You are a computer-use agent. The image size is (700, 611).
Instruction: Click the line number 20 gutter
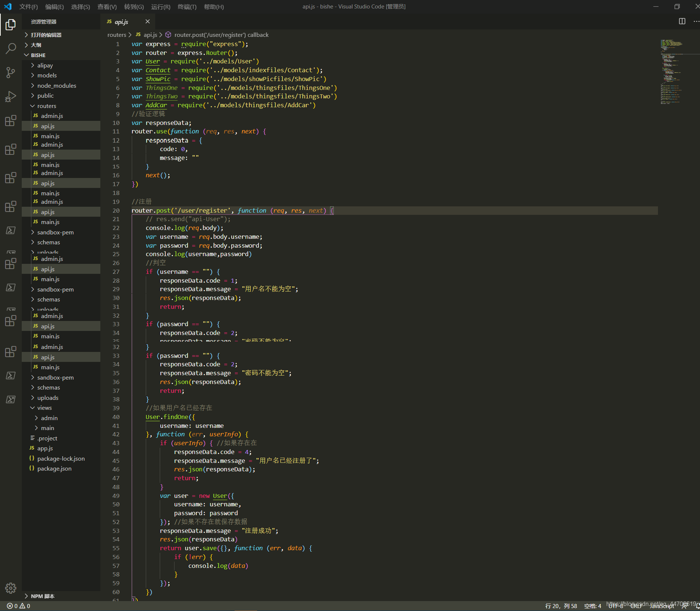[x=116, y=210]
